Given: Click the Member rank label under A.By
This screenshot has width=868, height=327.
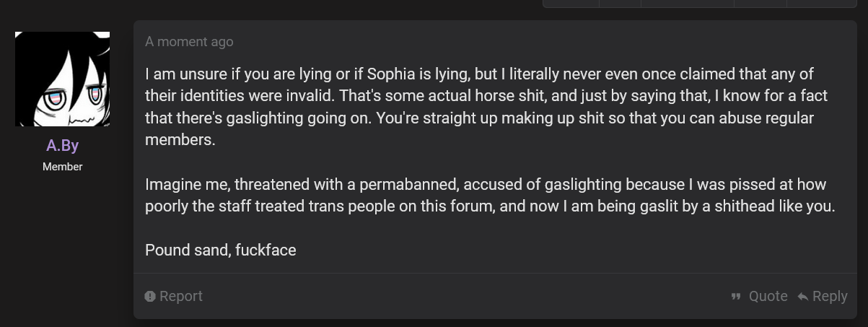Looking at the screenshot, I should [62, 167].
